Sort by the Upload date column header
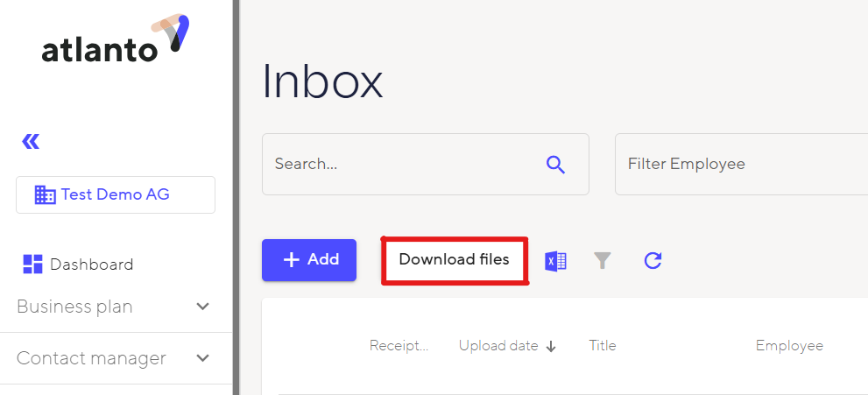Viewport: 868px width, 395px height. pos(498,346)
